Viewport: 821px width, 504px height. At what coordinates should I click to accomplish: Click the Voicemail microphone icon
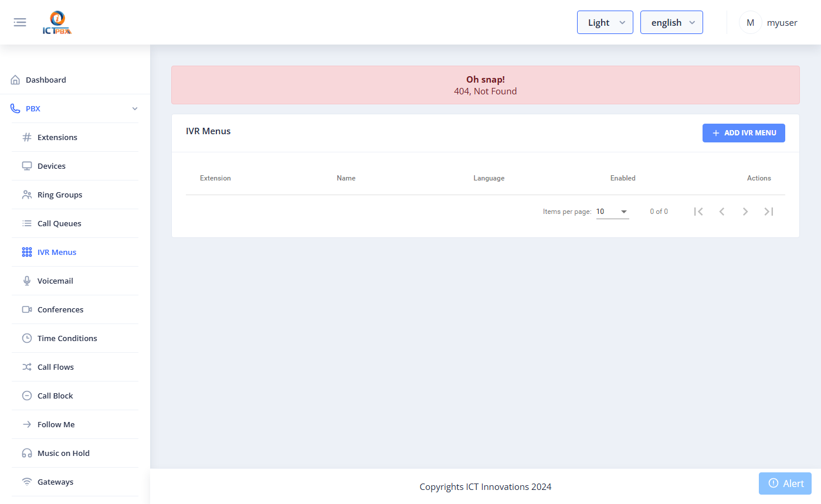[x=27, y=281]
